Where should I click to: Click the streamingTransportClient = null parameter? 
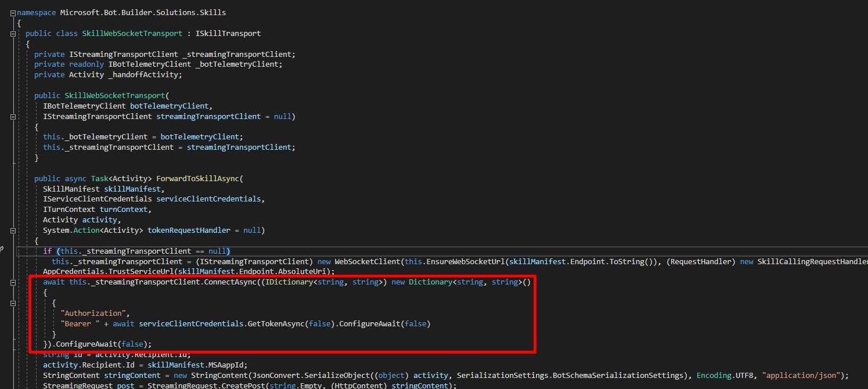(x=224, y=116)
